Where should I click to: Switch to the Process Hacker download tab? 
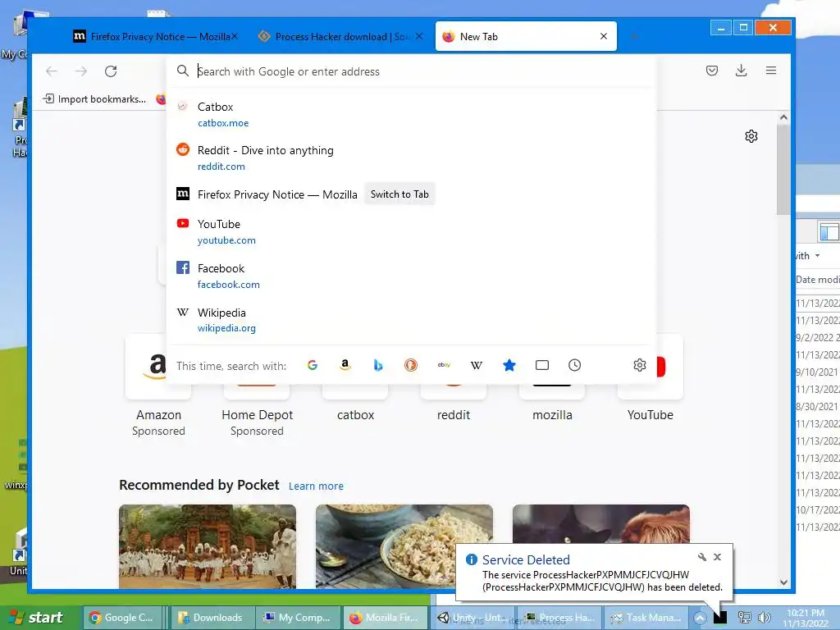[x=340, y=36]
